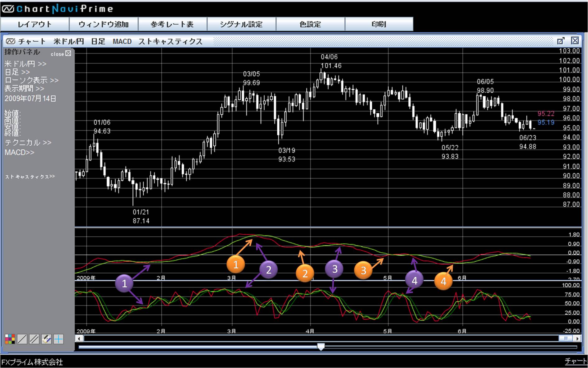Expand the テクニカル indicator options
588x368 pixels.
coord(28,143)
